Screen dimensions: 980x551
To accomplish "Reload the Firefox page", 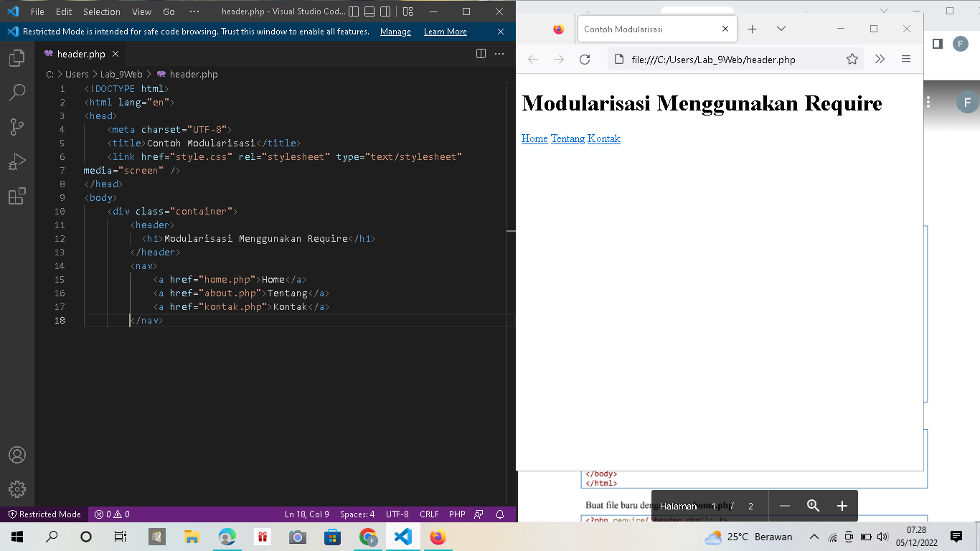I will pyautogui.click(x=585, y=60).
